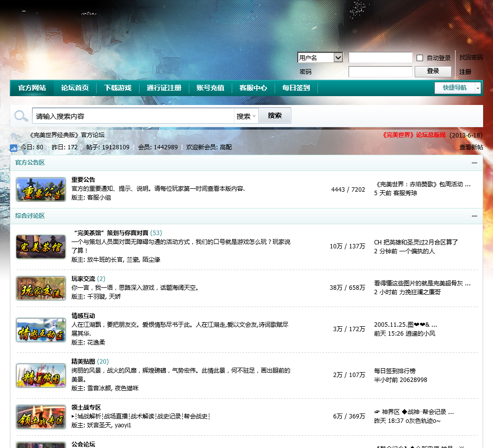Open last post CH 把英雄和圣灵过2月合区算了
This screenshot has width=493, height=448.
coord(416,242)
